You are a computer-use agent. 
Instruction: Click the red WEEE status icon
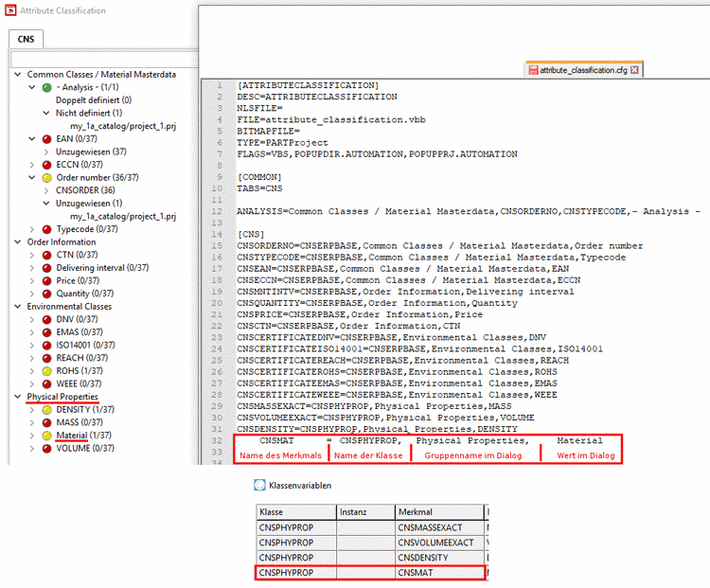46,384
